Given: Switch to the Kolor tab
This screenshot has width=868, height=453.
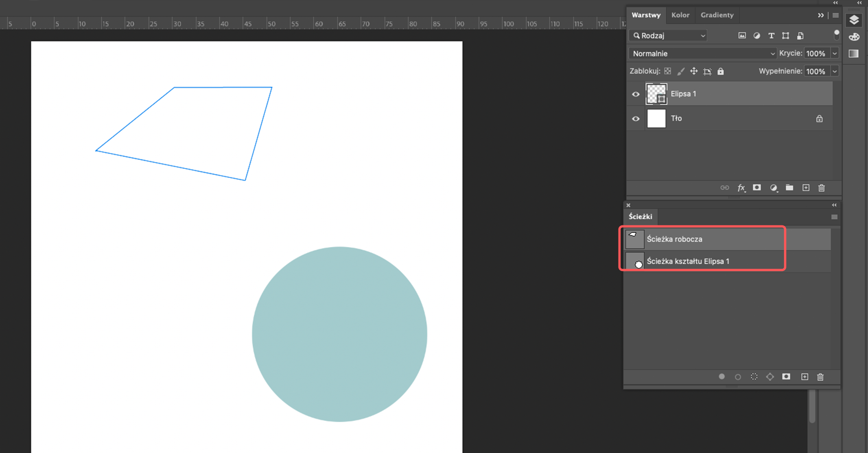Looking at the screenshot, I should click(680, 15).
